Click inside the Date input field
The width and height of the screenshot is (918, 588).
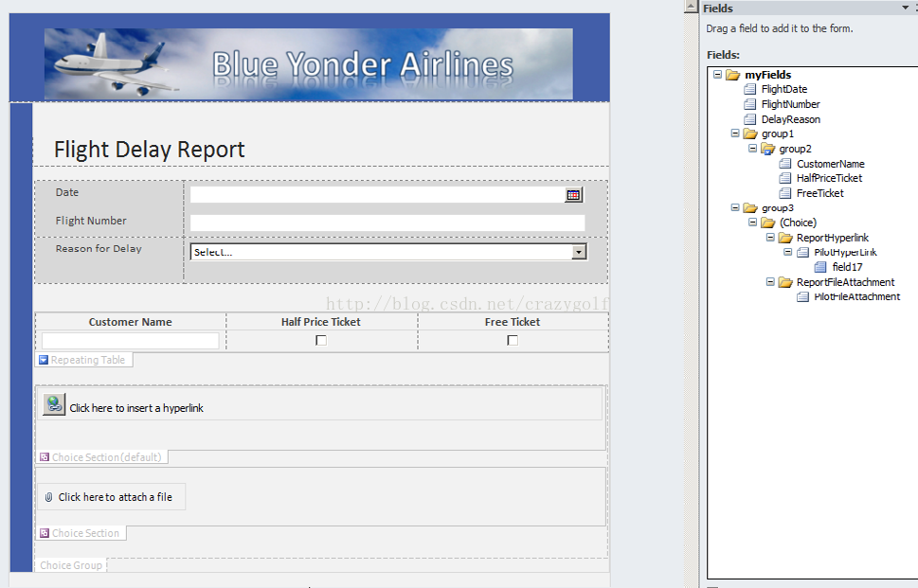point(378,195)
